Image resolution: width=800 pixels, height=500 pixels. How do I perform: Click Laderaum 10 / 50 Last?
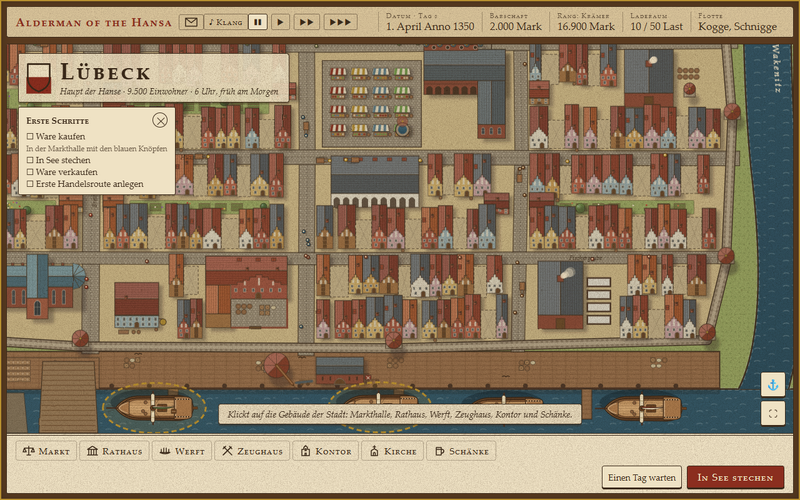tap(656, 22)
